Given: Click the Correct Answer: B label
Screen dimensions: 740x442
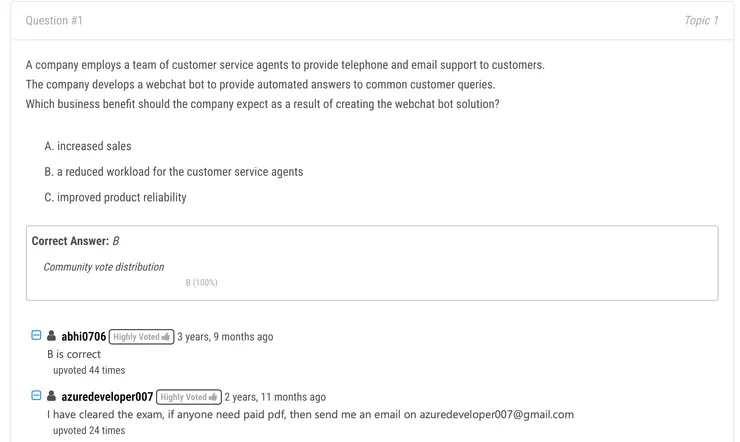Looking at the screenshot, I should click(x=75, y=241).
